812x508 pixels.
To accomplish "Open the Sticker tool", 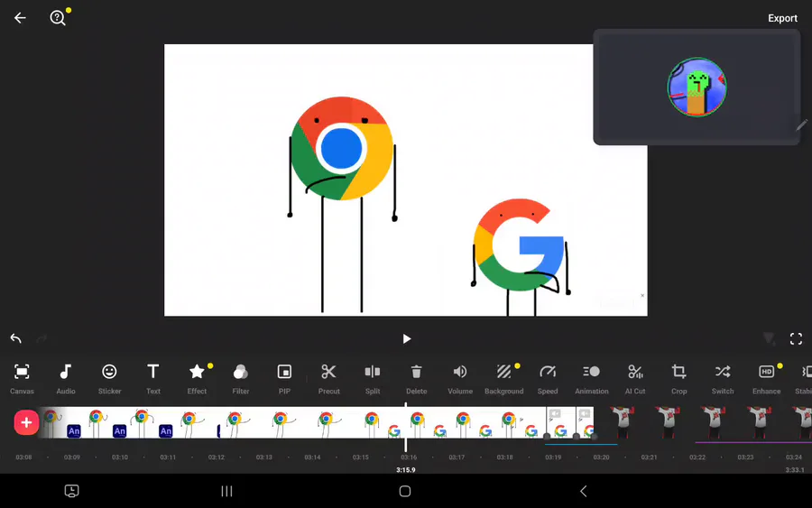I will pos(109,379).
